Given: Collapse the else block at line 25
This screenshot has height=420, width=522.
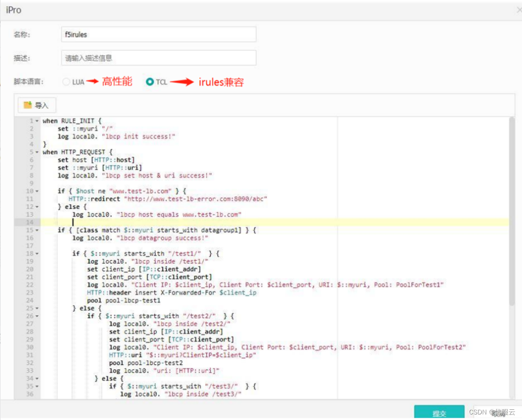Looking at the screenshot, I should [37, 309].
